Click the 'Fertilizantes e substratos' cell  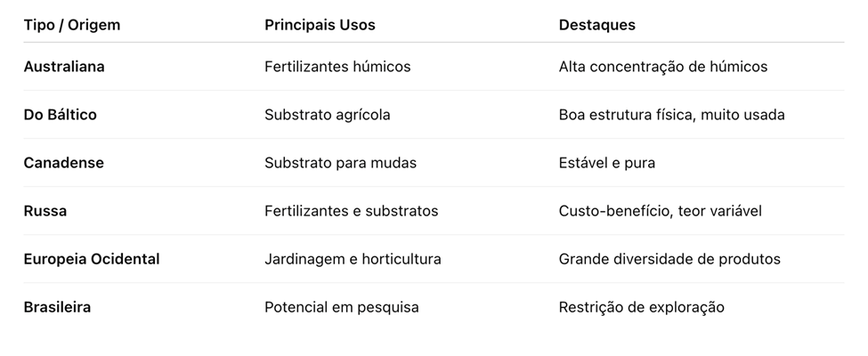(x=351, y=211)
